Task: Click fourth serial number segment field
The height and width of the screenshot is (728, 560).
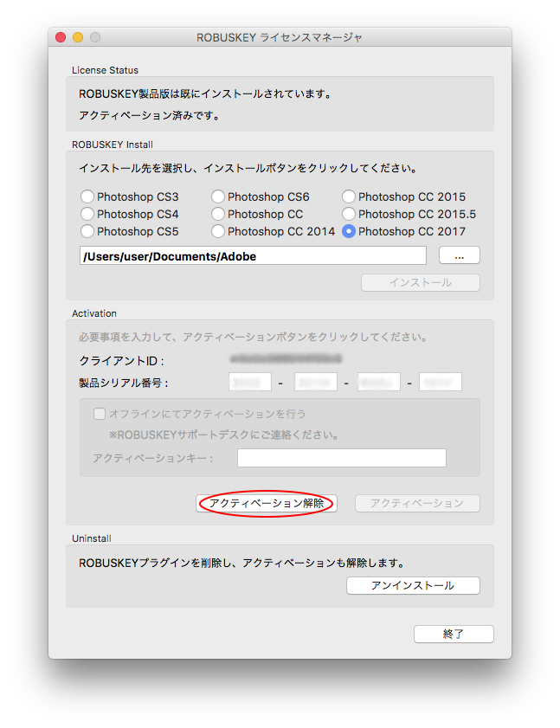Action: coord(441,382)
